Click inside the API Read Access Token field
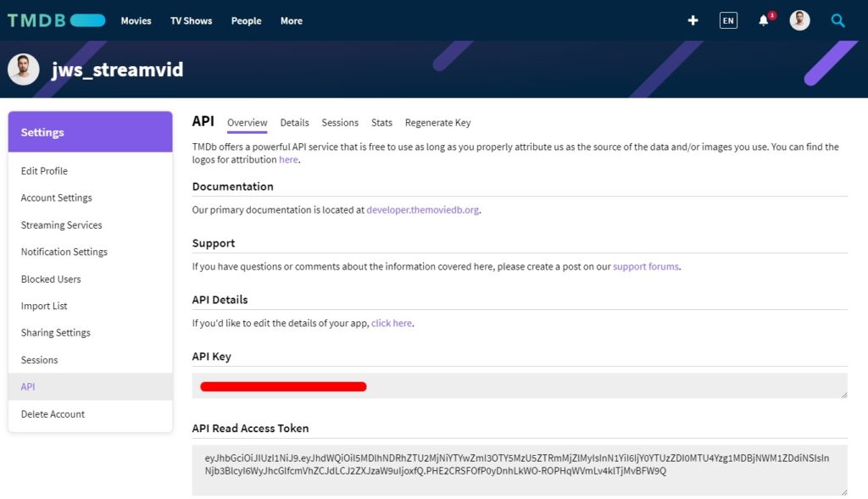 click(x=519, y=469)
